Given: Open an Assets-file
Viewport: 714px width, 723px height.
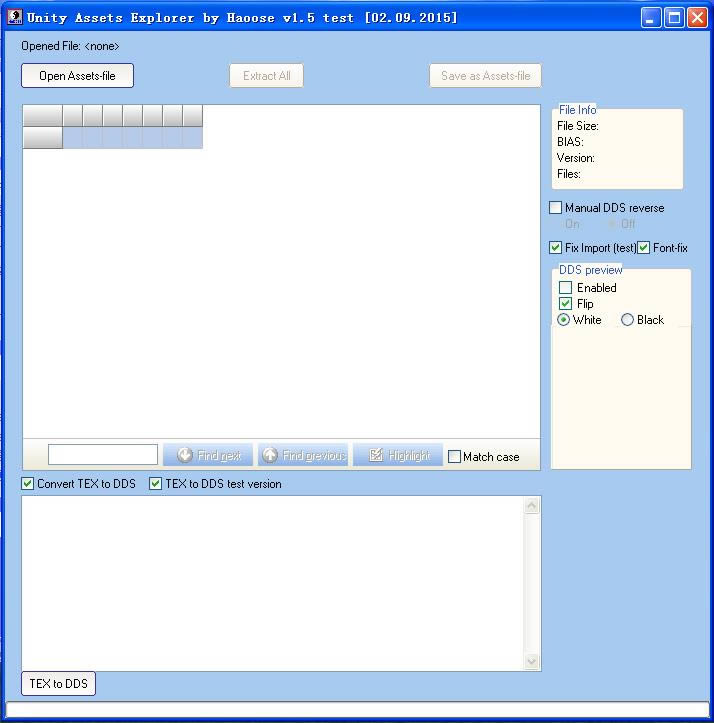Looking at the screenshot, I should pos(77,76).
